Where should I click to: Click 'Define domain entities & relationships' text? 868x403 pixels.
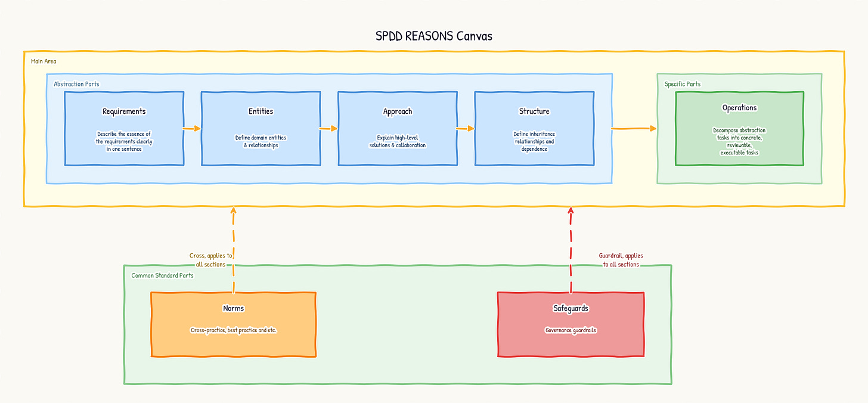(261, 141)
